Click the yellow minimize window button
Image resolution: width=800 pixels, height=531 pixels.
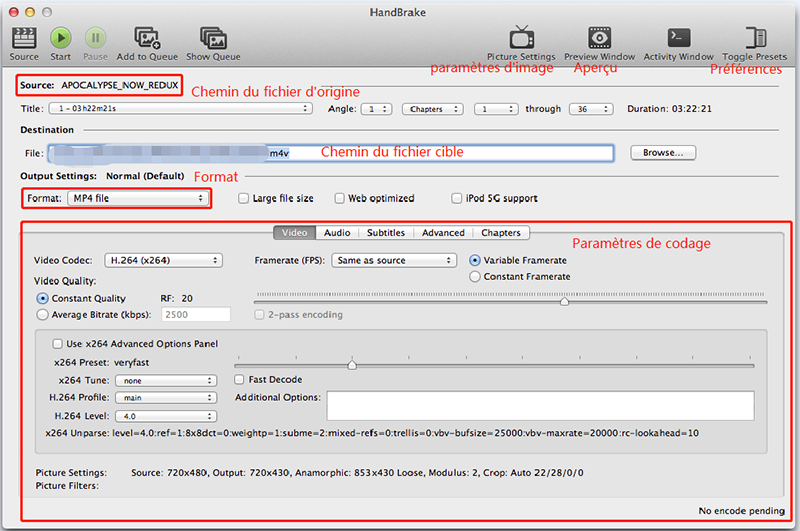pos(30,12)
